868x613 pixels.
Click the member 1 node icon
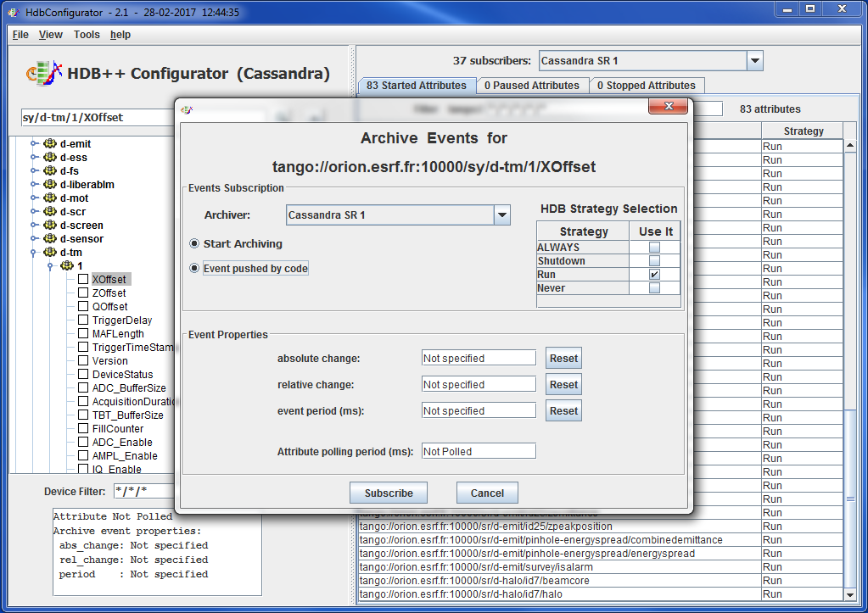tap(67, 266)
